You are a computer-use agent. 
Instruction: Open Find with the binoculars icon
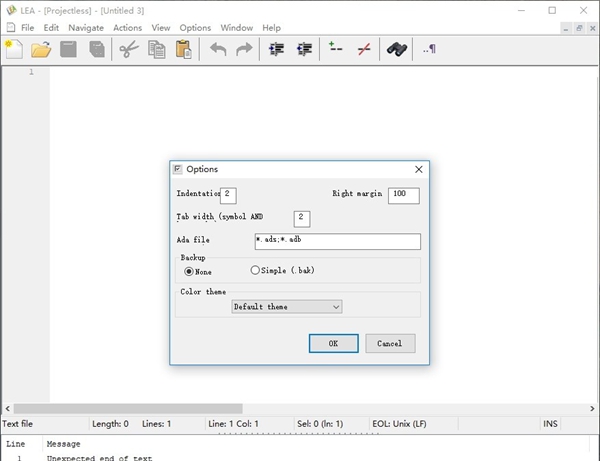pos(397,49)
